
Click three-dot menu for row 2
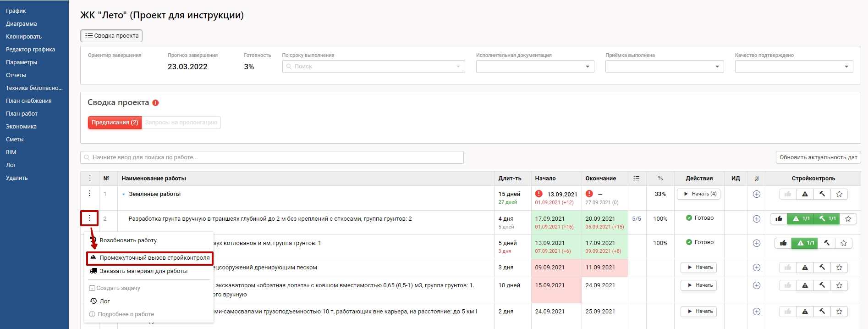[89, 218]
